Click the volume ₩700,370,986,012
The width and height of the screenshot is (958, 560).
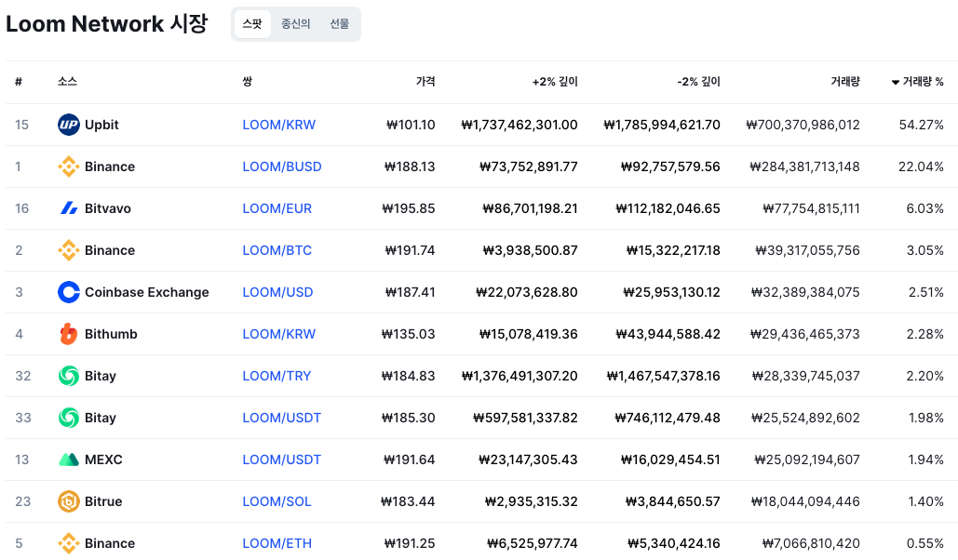(803, 125)
